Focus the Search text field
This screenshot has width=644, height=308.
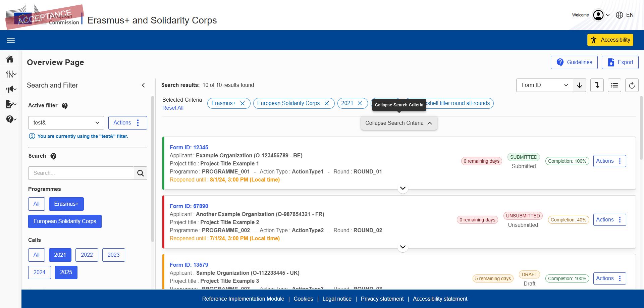81,173
